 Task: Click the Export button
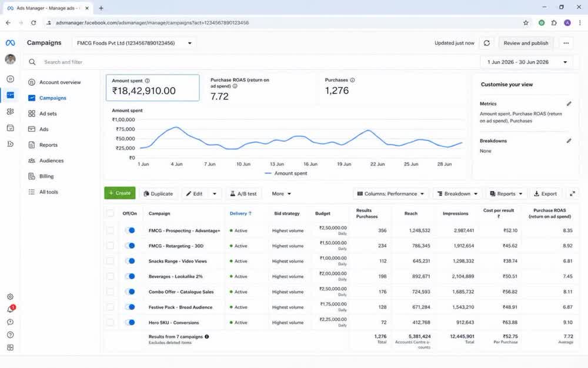(x=545, y=194)
